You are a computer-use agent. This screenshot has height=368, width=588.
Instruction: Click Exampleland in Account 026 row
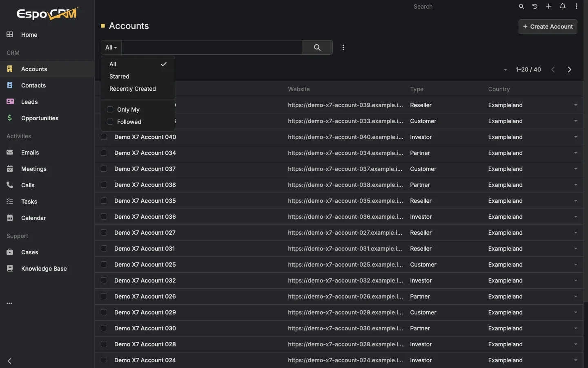coord(505,296)
